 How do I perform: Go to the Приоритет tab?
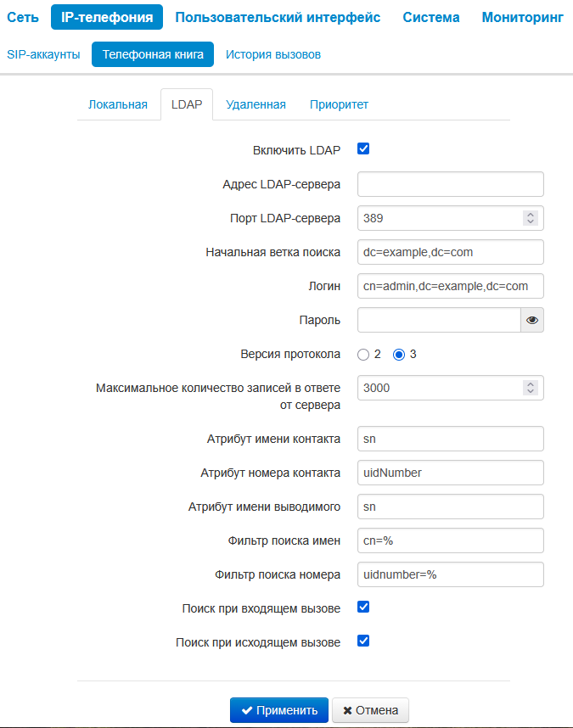coord(339,104)
